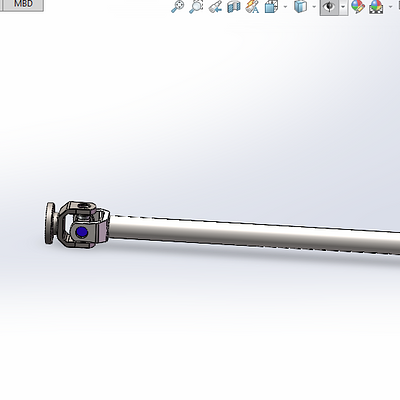
Task: Expand the Hide/Show Items dropdown arrow
Action: (x=343, y=7)
